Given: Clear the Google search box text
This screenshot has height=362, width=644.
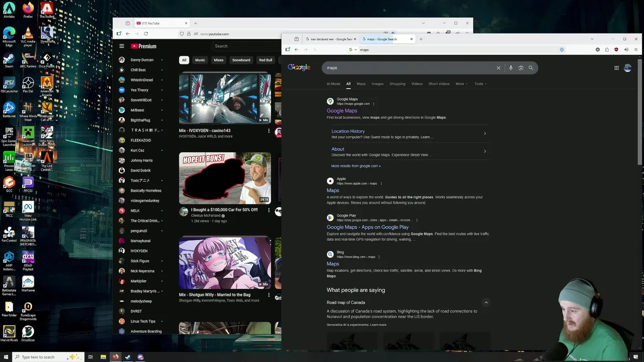Looking at the screenshot, I should point(499,68).
